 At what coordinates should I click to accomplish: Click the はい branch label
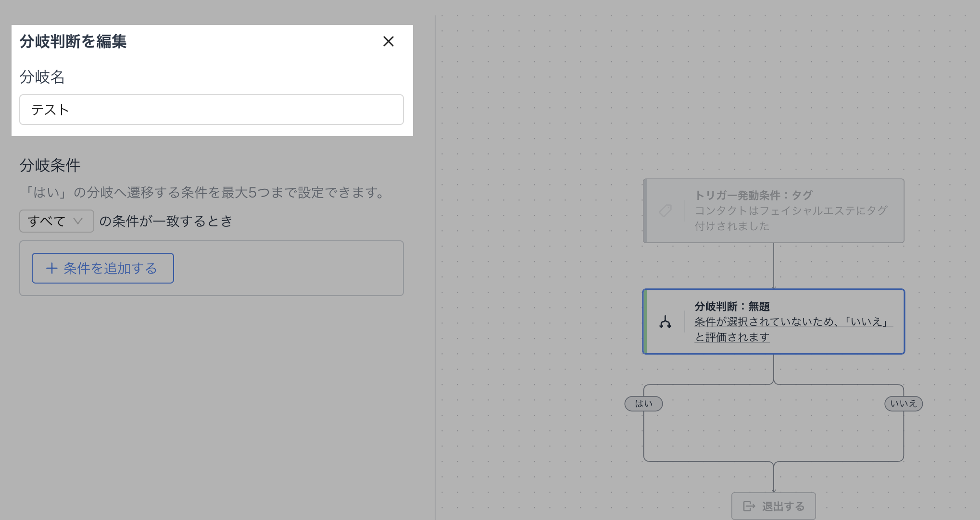(x=643, y=404)
